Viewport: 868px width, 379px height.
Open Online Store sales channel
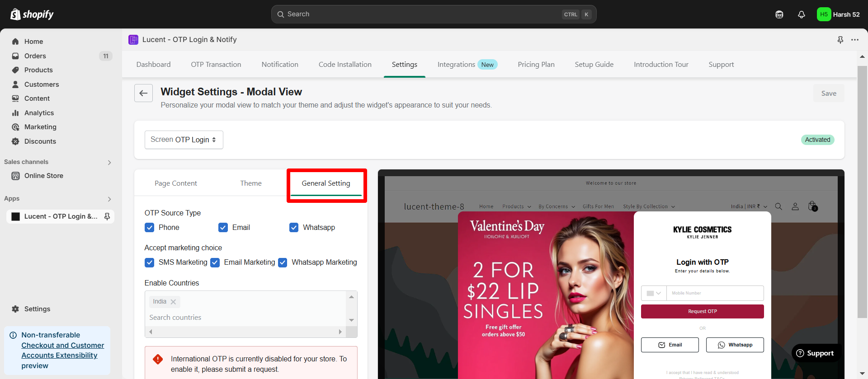point(44,176)
